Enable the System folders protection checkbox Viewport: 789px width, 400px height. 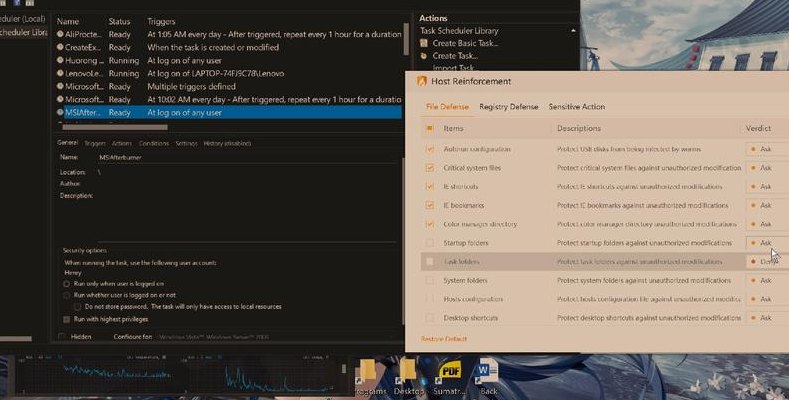[429, 280]
